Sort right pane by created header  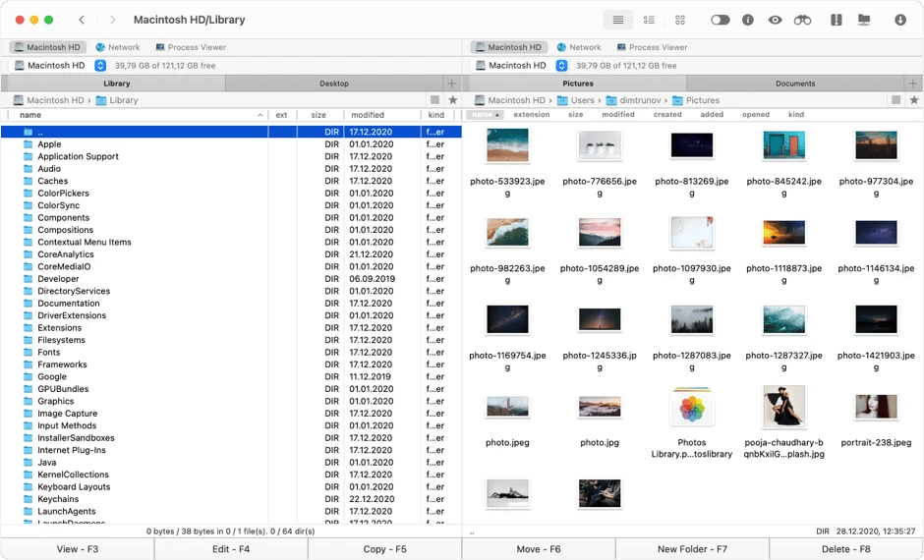[x=667, y=115]
